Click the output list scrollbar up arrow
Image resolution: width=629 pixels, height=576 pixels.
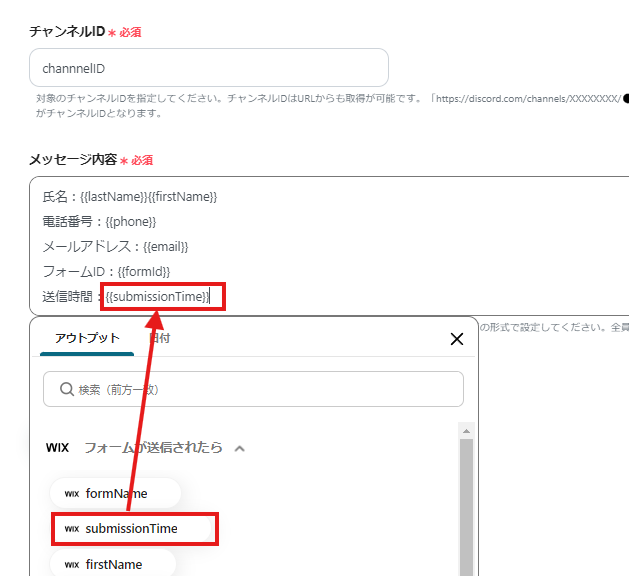(x=466, y=431)
